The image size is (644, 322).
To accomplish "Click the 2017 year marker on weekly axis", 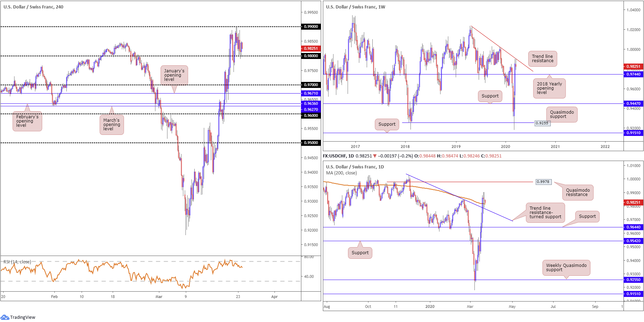I will tap(355, 147).
